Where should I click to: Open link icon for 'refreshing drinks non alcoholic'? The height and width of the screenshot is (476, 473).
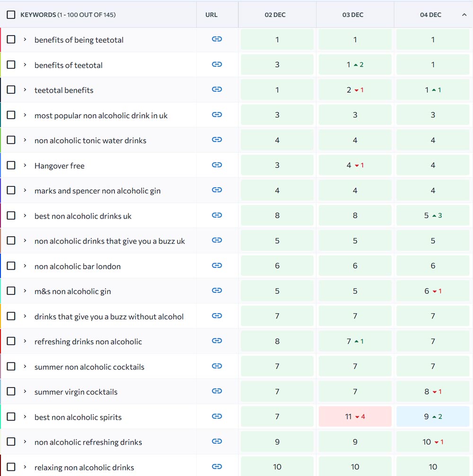click(x=217, y=341)
